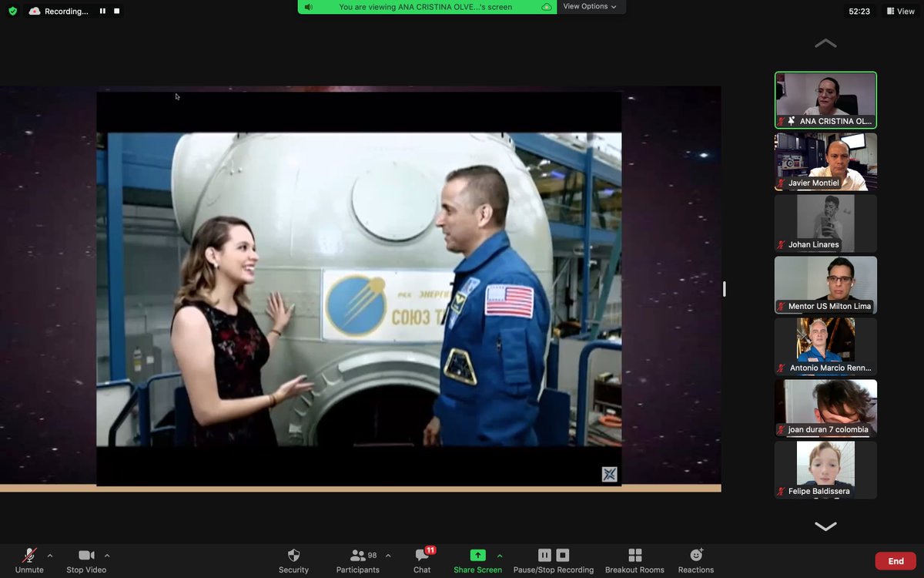The width and height of the screenshot is (924, 578).
Task: Open video options arrow next to Stop Video
Action: click(x=107, y=556)
